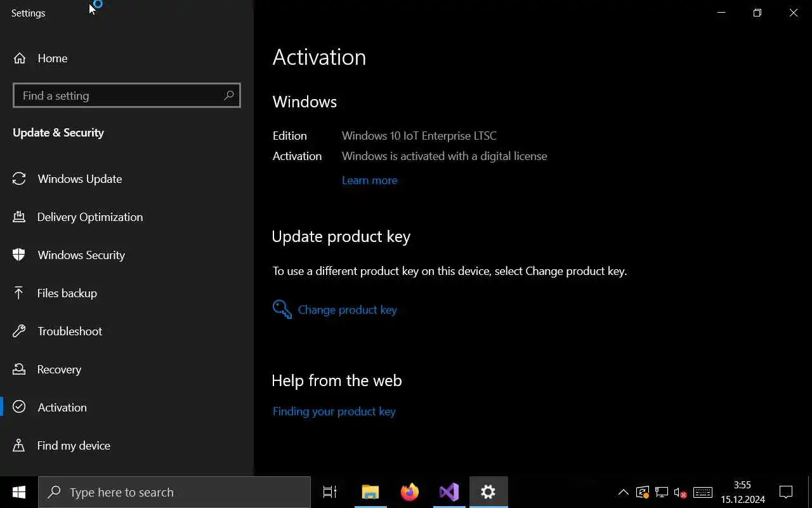
Task: Click the Windows Security shield icon
Action: 19,255
